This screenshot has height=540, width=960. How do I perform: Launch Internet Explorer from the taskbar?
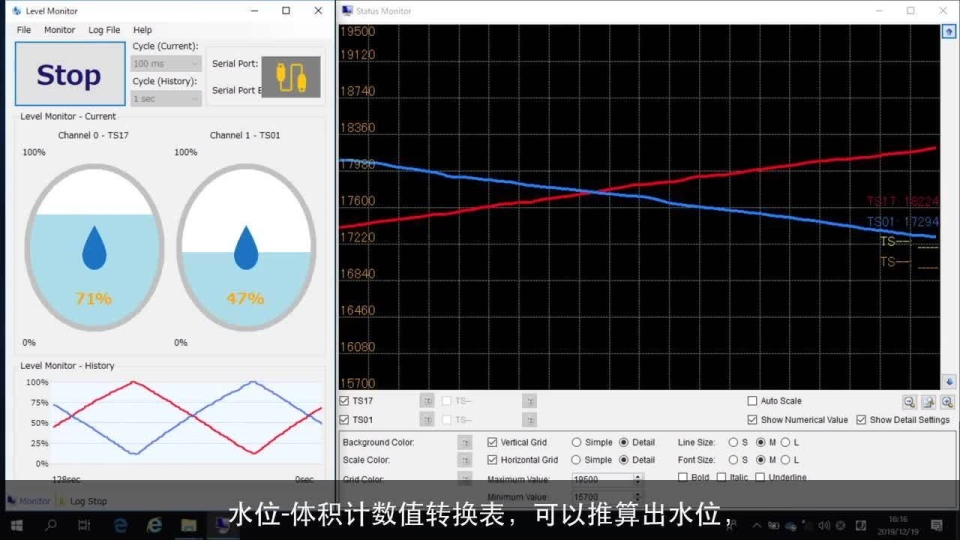154,525
